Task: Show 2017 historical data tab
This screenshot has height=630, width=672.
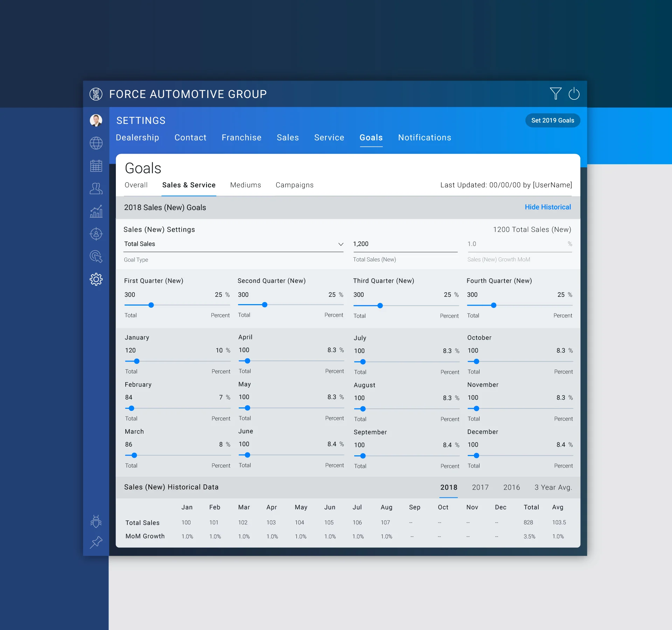Action: click(480, 487)
